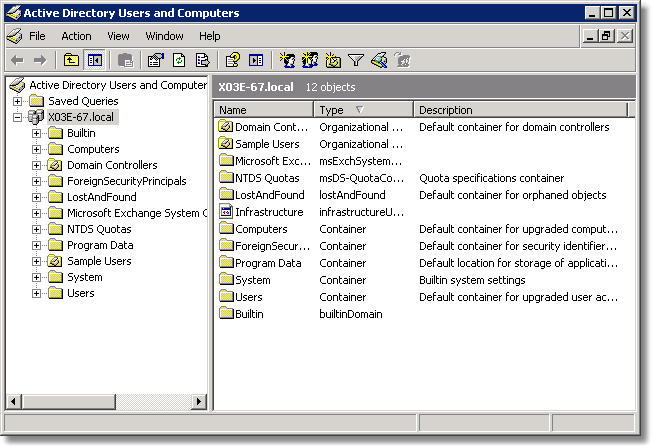Expand LostAndFound in the tree

(37, 197)
